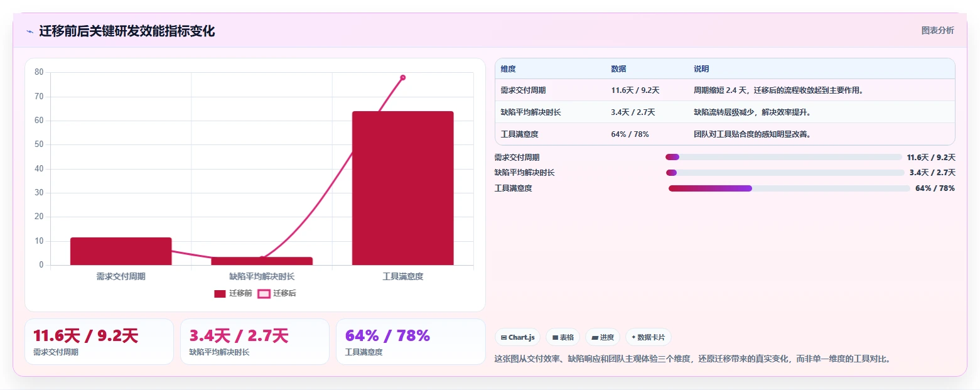
Task: Select the 表格 chip
Action: click(x=563, y=337)
